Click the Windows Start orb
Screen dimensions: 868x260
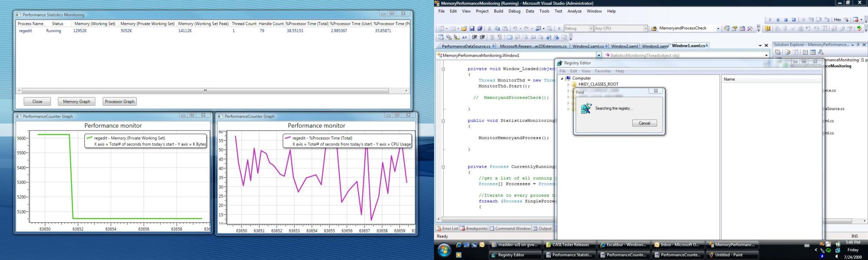(444, 250)
